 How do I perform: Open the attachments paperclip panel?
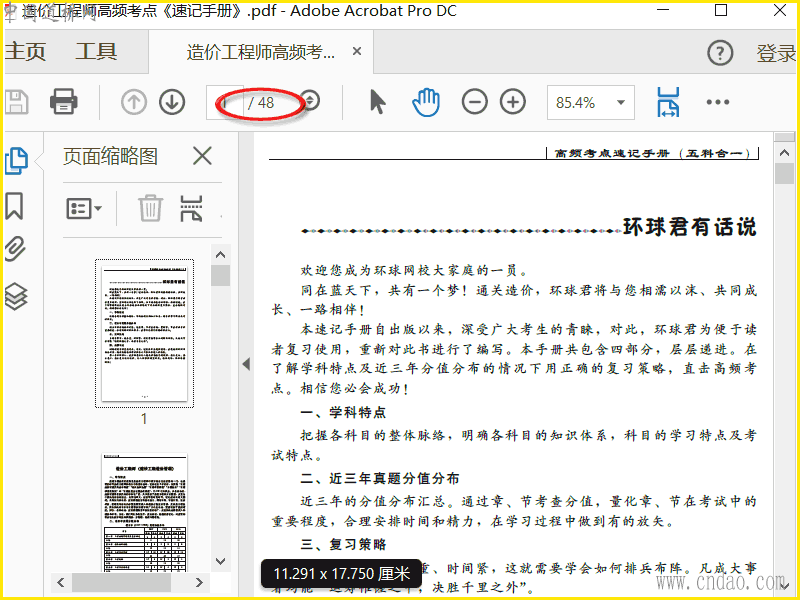(15, 249)
